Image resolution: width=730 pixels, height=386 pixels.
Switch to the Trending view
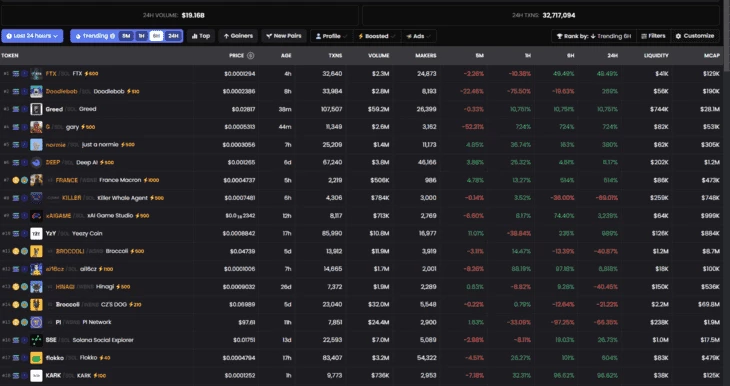click(x=95, y=36)
